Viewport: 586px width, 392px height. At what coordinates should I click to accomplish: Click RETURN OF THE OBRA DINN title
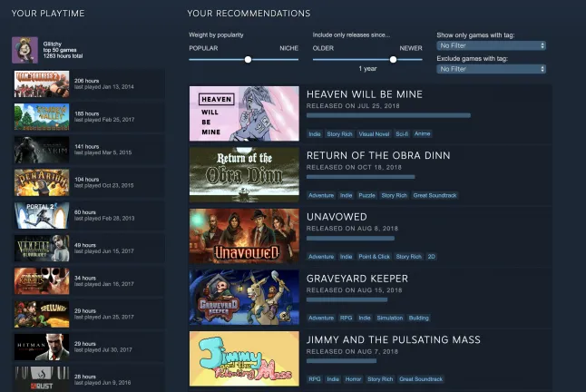[x=378, y=155]
